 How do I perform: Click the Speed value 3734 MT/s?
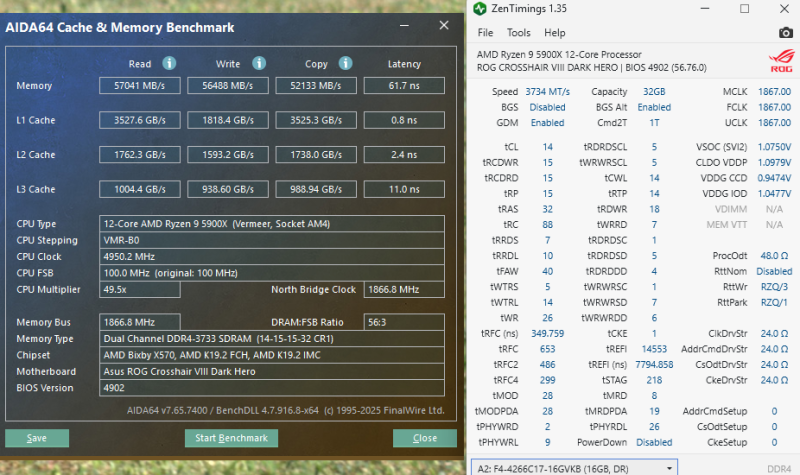[x=547, y=91]
